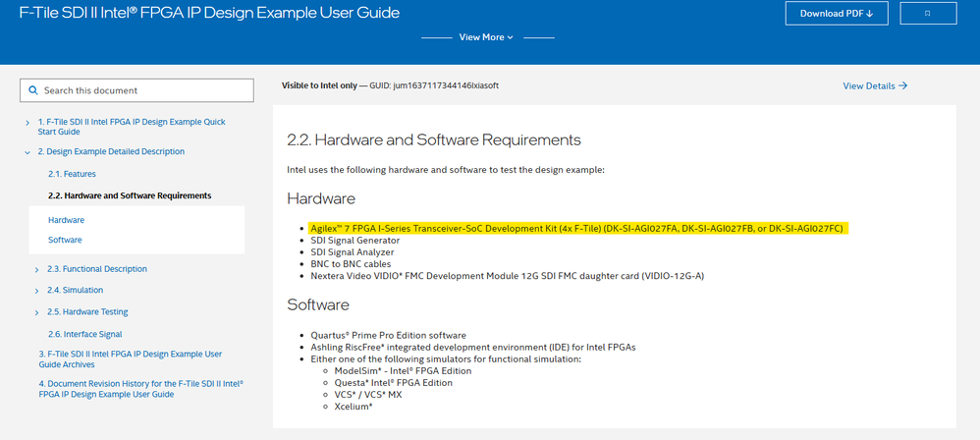The image size is (980, 440).
Task: Open 2.6 Interface Signal section
Action: (85, 334)
